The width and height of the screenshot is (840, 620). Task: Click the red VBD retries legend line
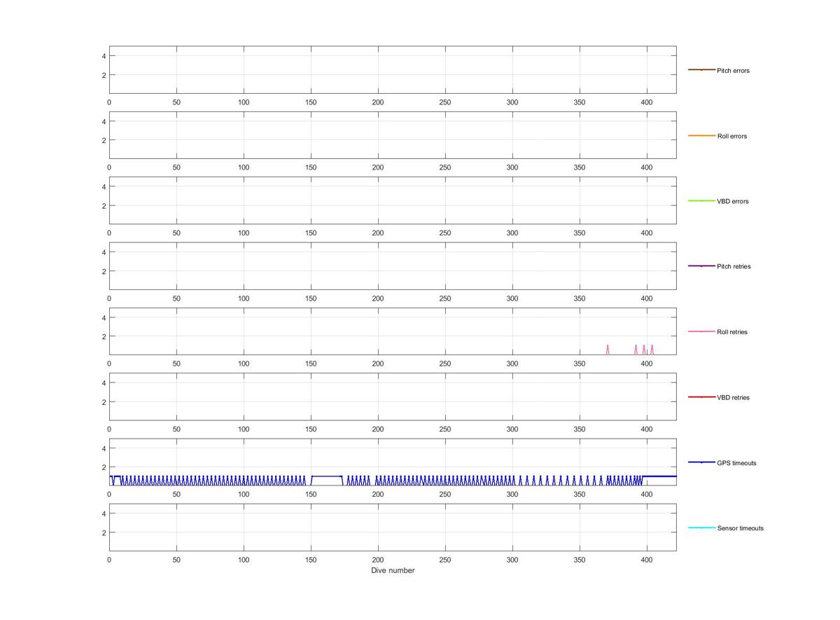pyautogui.click(x=701, y=397)
